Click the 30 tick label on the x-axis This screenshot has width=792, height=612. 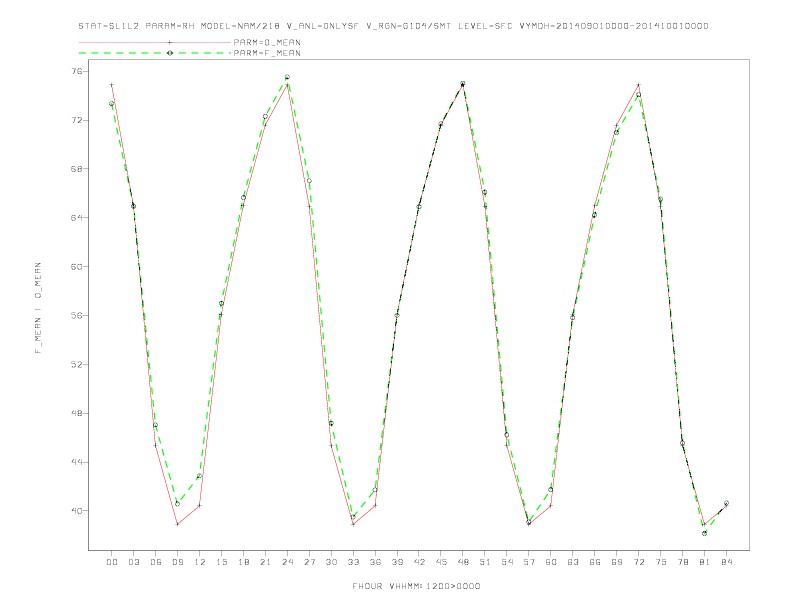331,562
